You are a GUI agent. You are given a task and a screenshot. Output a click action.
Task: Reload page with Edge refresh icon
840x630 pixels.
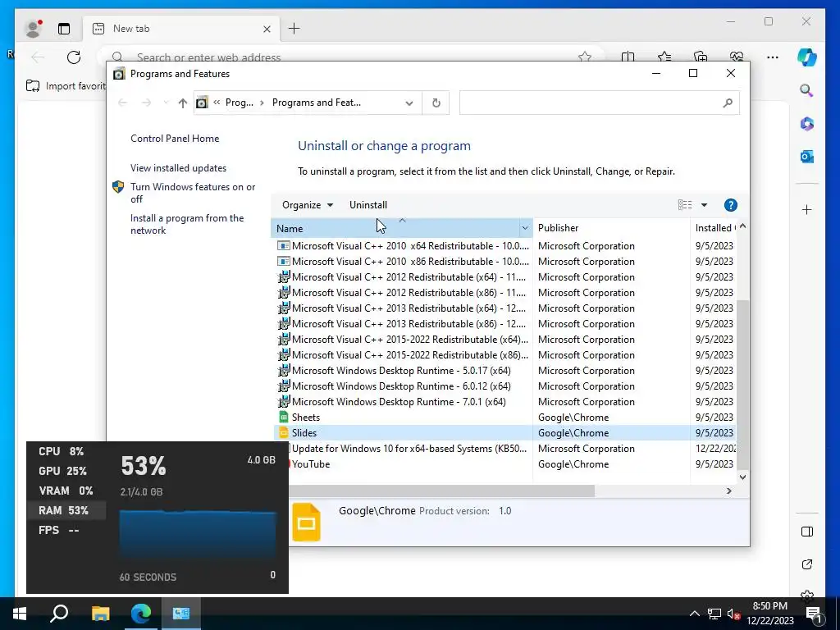(74, 57)
